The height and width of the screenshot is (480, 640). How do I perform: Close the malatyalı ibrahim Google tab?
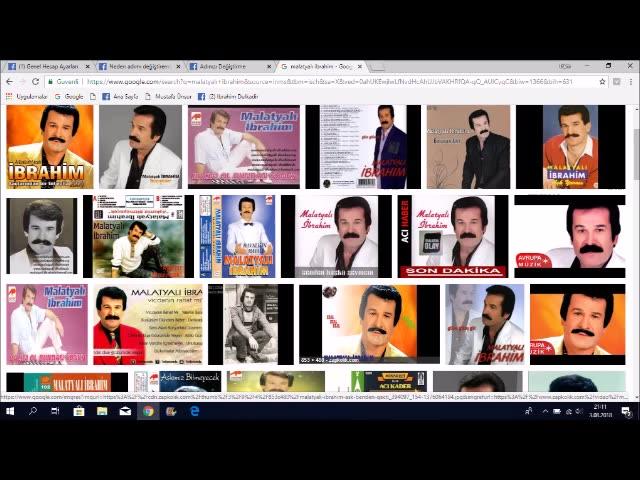click(360, 66)
